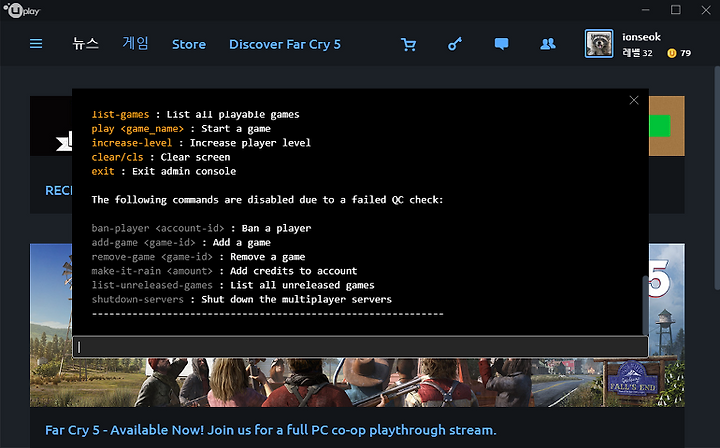
Task: Switch to the 뉴스 tab
Action: click(x=85, y=44)
